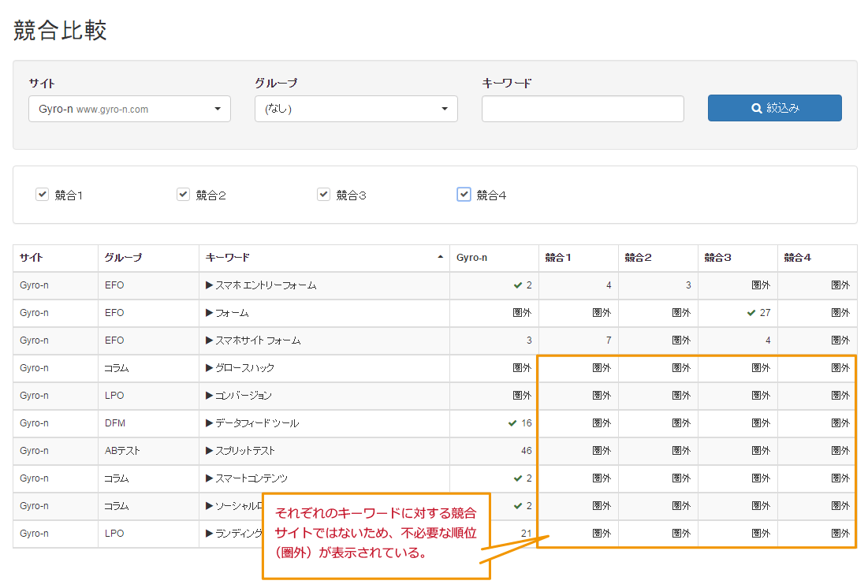The image size is (868, 588).
Task: Uncheck the 競合1 checkbox
Action: [x=43, y=195]
